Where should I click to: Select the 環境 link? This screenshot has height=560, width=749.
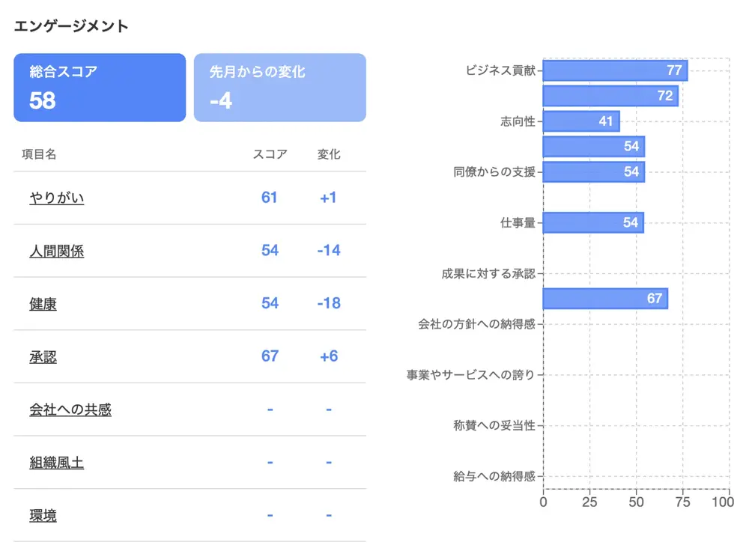click(43, 516)
